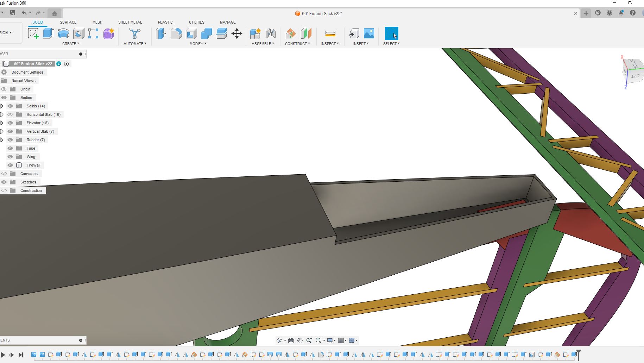Open the Joint tool in Assemble
The image size is (644, 363).
tap(271, 34)
